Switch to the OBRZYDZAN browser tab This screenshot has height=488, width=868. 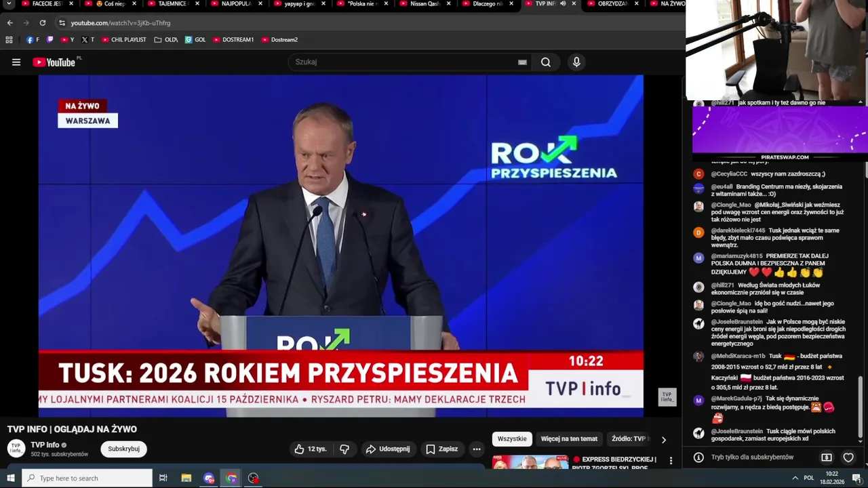coord(612,4)
